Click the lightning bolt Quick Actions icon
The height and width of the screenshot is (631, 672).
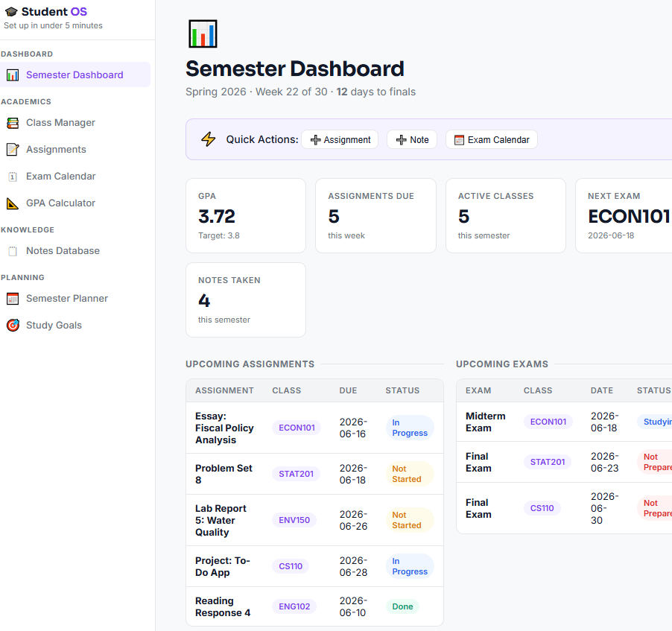pyautogui.click(x=209, y=139)
